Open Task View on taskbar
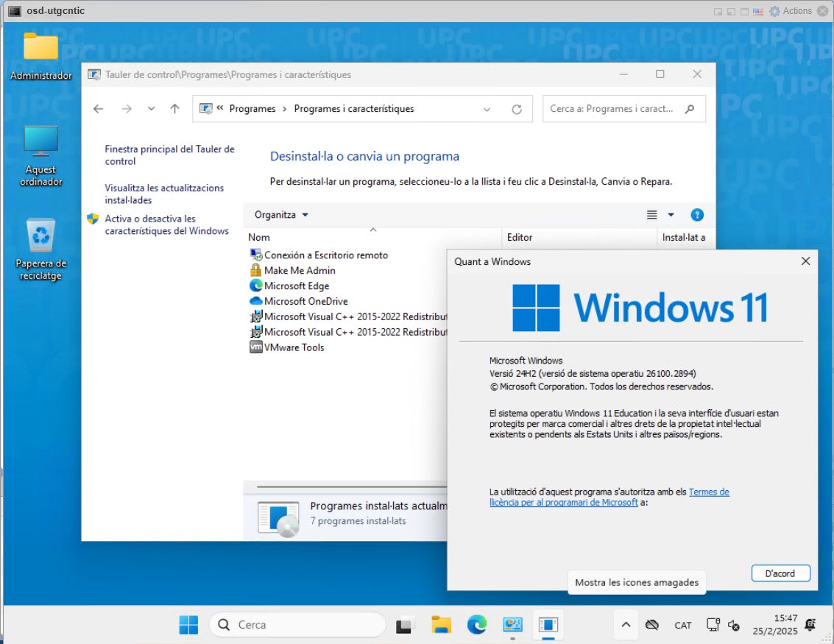The width and height of the screenshot is (834, 644). pos(404,626)
